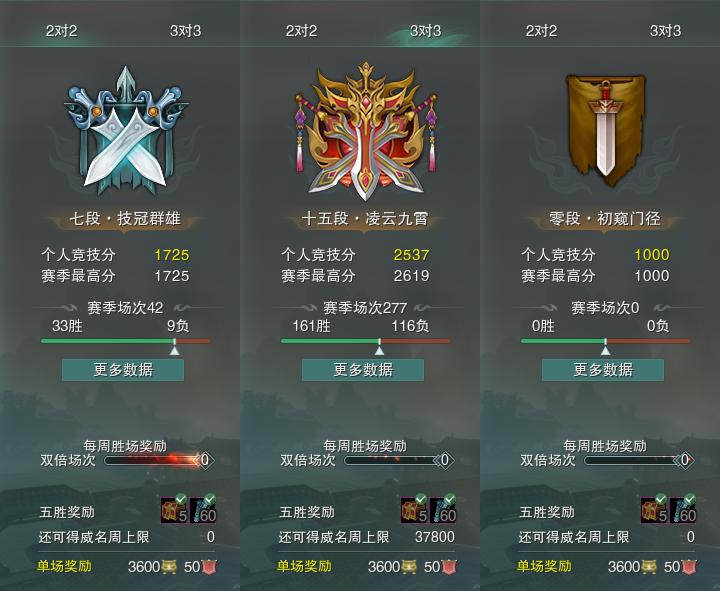Click the 双倍场次 counter diamond in third panel
The image size is (720, 591).
coord(685,460)
